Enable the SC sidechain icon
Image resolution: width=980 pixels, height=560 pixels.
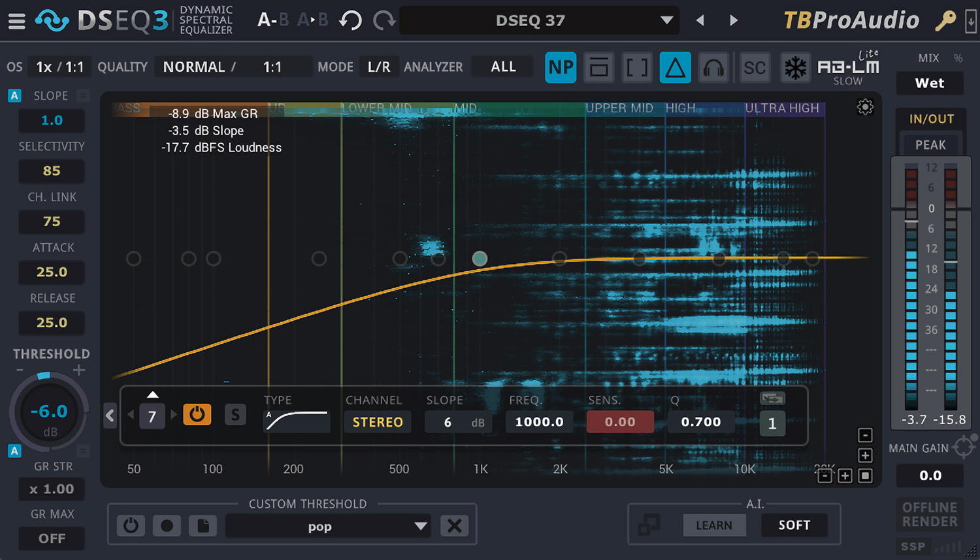click(755, 67)
